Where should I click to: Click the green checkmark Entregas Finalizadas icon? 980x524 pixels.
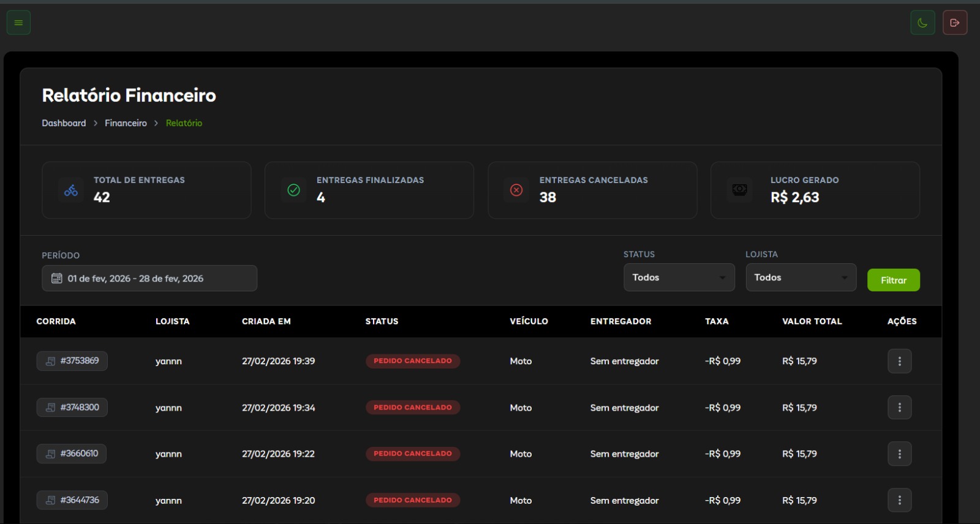coord(294,190)
